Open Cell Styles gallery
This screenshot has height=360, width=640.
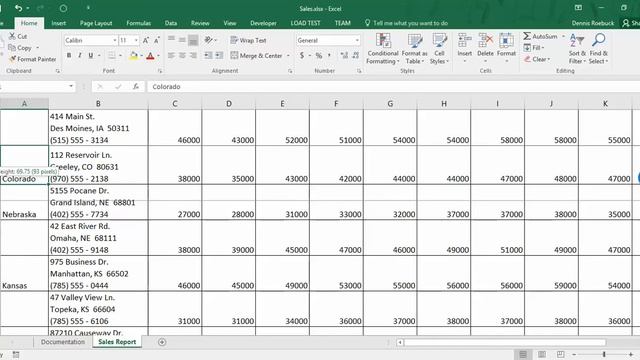[439, 49]
